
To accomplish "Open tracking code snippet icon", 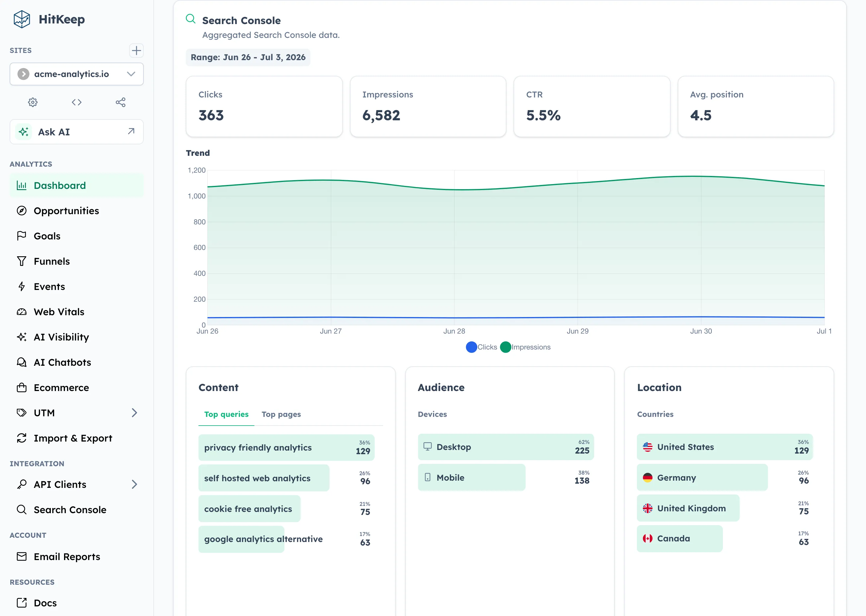I will coord(77,102).
